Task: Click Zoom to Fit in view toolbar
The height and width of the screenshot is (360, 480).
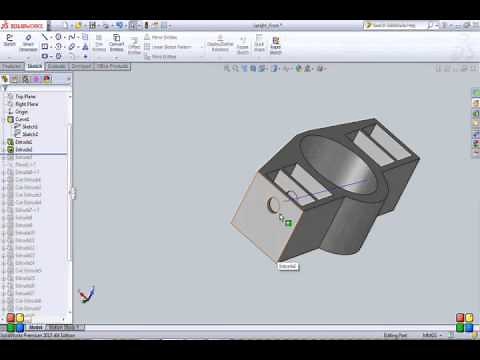Action: [x=227, y=68]
